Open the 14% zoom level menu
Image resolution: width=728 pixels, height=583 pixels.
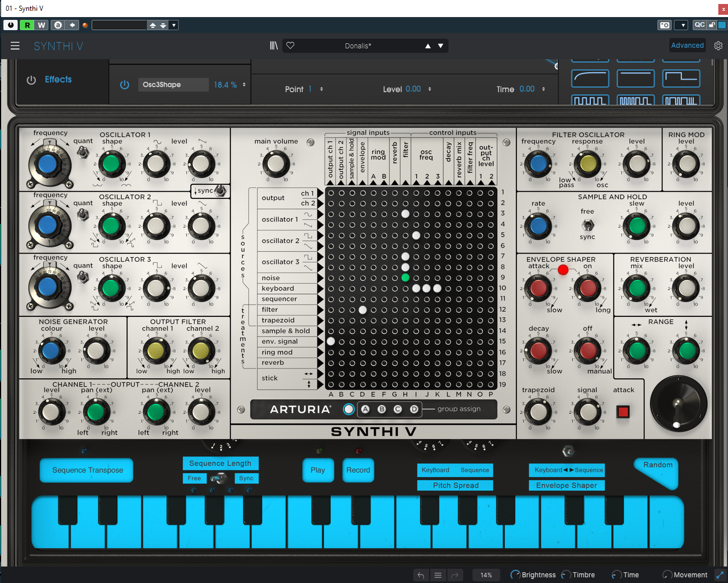[486, 575]
